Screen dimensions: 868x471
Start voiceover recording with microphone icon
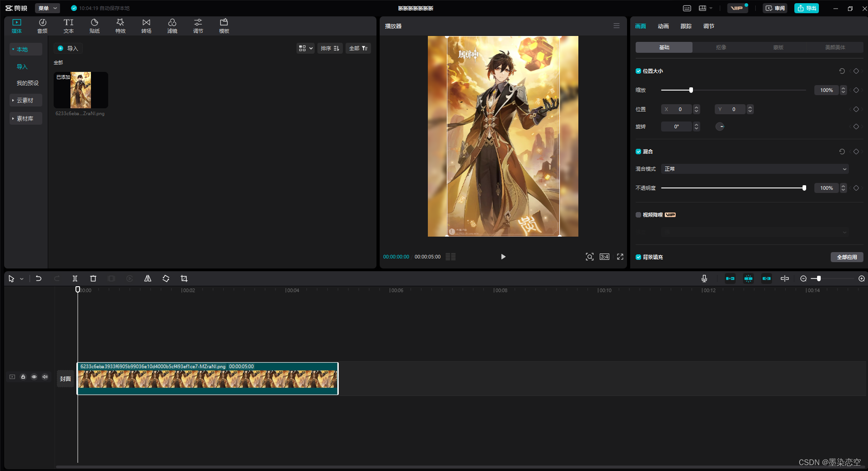tap(704, 279)
